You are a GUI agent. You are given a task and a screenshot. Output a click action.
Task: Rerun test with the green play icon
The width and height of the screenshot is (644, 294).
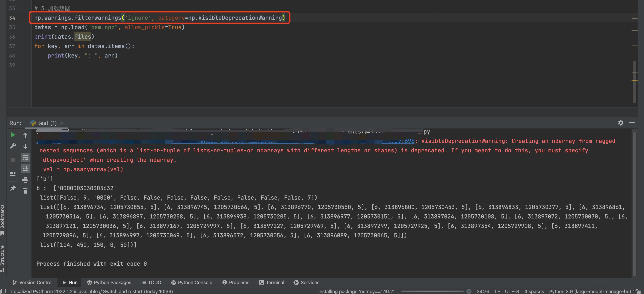pos(13,135)
